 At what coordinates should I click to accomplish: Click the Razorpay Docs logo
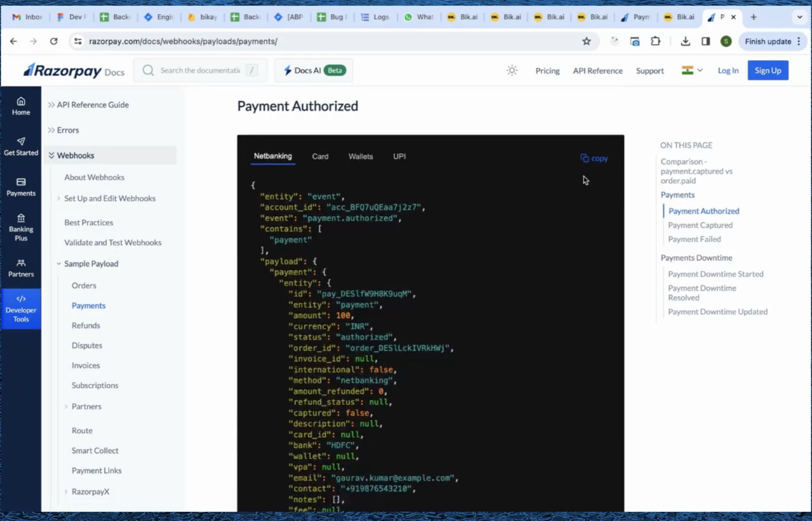tap(74, 71)
